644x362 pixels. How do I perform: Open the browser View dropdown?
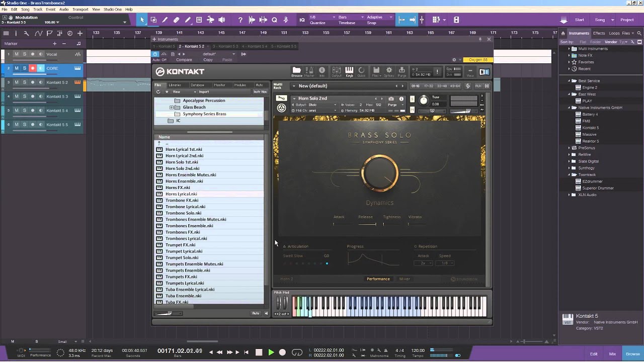point(184,92)
